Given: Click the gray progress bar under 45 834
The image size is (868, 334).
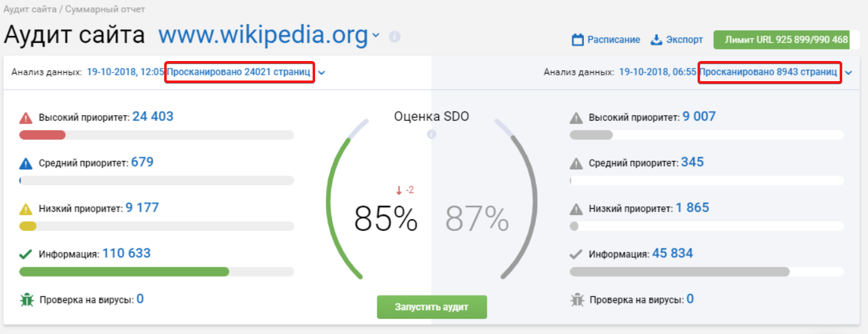Looking at the screenshot, I should pos(679,272).
